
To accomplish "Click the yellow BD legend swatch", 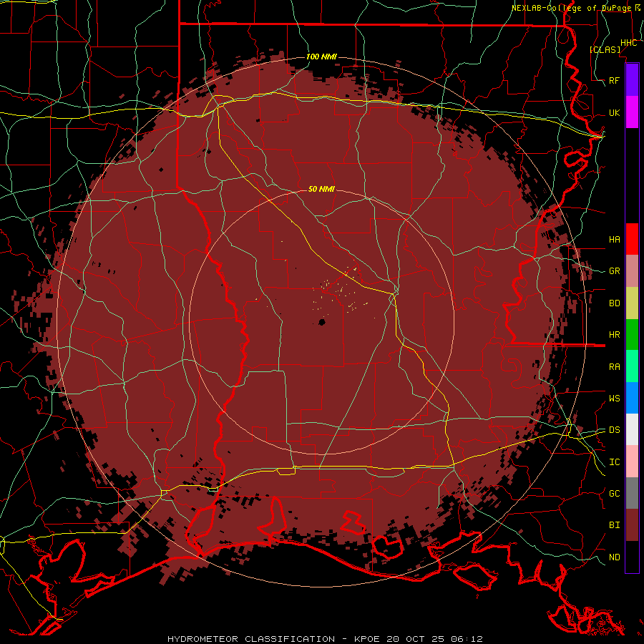I will point(632,303).
